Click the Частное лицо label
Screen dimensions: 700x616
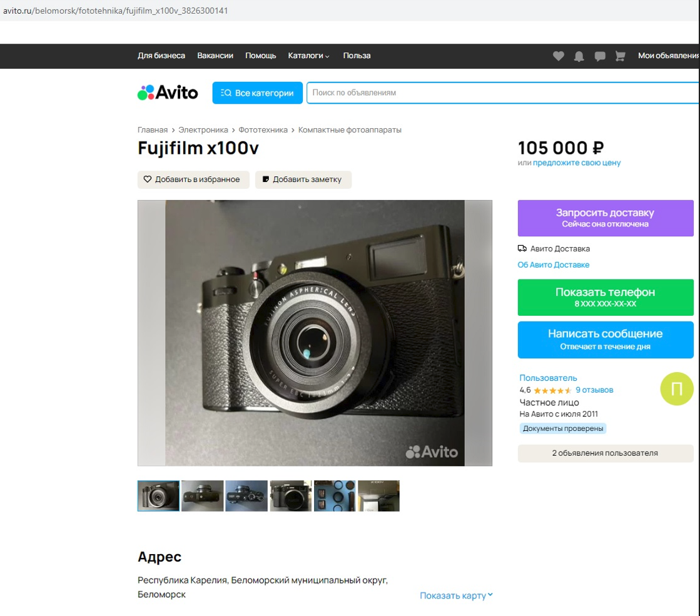(x=549, y=403)
